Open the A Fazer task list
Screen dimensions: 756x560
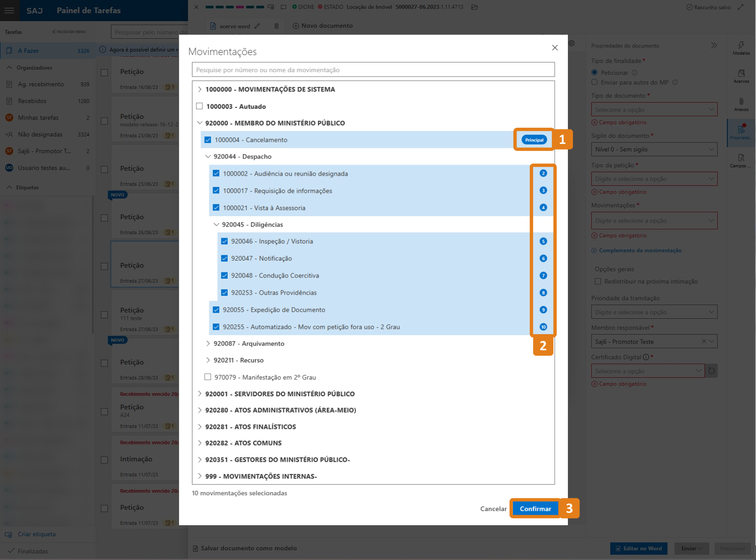(x=28, y=51)
